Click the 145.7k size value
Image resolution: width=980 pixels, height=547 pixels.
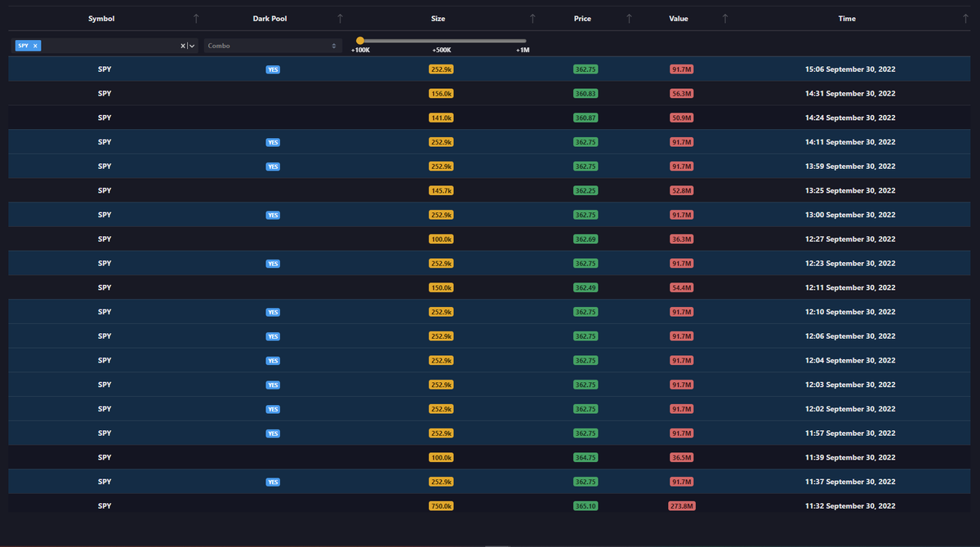pyautogui.click(x=441, y=191)
